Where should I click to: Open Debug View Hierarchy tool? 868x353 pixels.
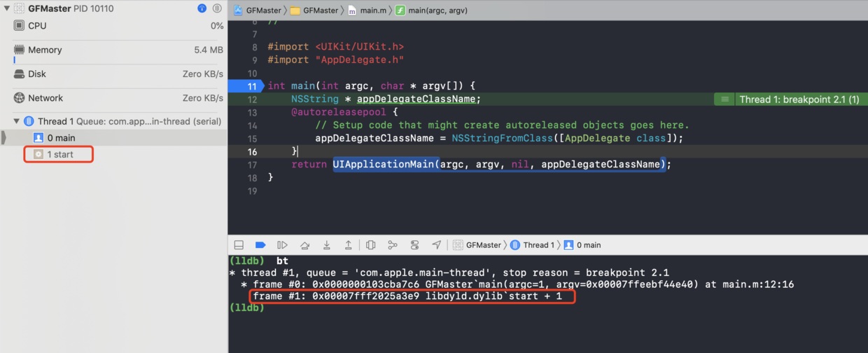(x=371, y=245)
